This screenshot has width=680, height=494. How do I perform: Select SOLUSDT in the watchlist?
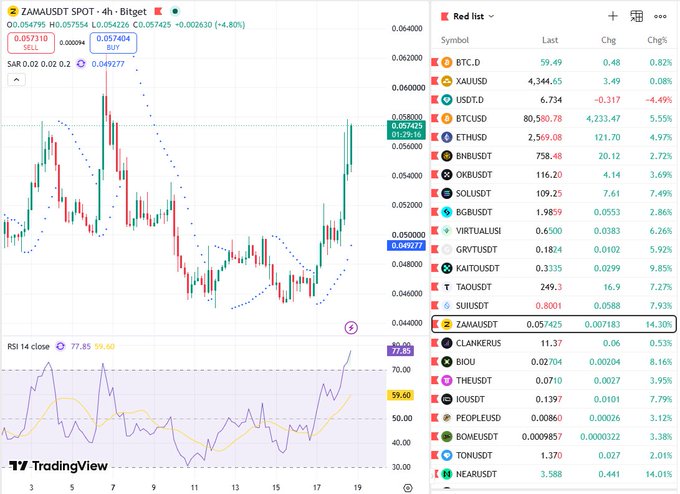point(553,193)
